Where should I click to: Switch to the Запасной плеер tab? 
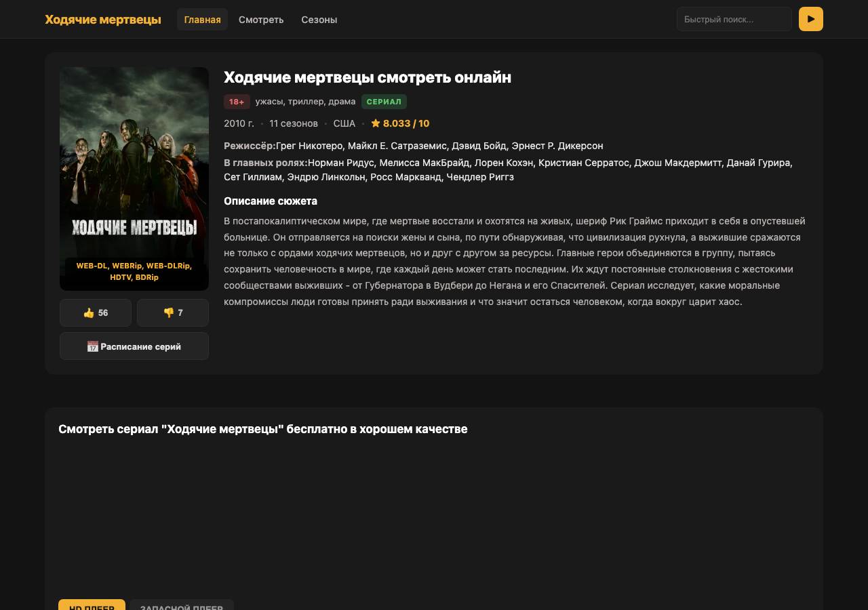tap(182, 605)
